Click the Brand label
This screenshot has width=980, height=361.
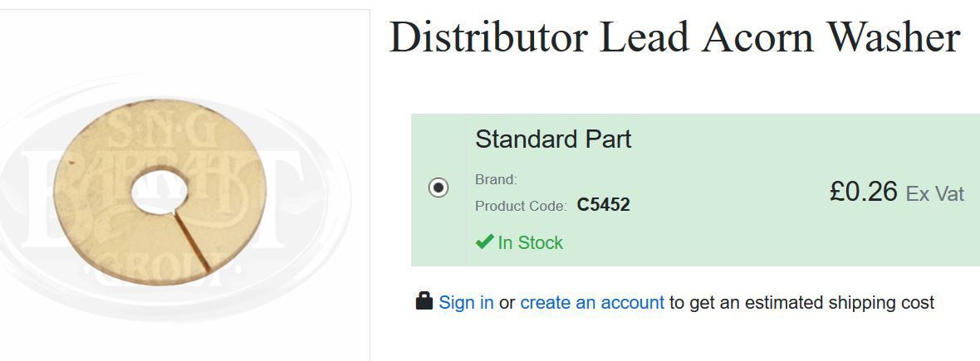coord(497,180)
